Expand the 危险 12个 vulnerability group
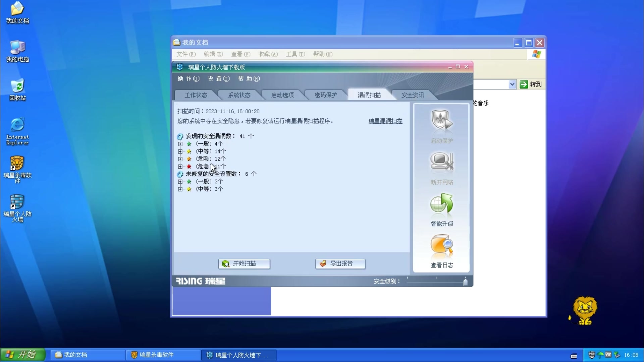The height and width of the screenshot is (362, 644). [x=180, y=159]
